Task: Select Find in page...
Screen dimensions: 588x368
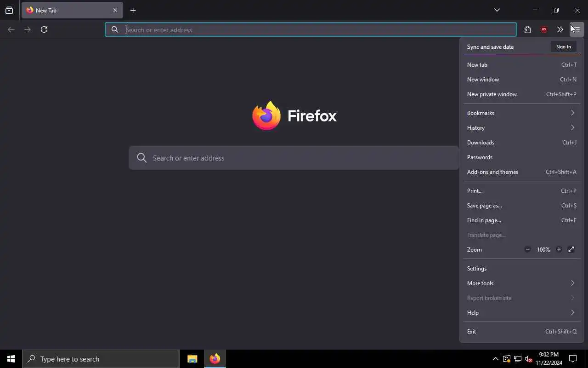Action: click(522, 220)
